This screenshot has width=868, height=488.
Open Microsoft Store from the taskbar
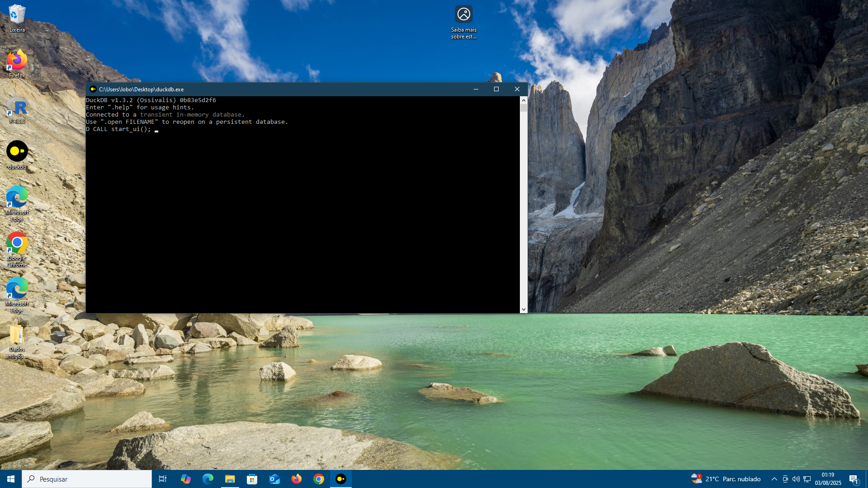[252, 479]
